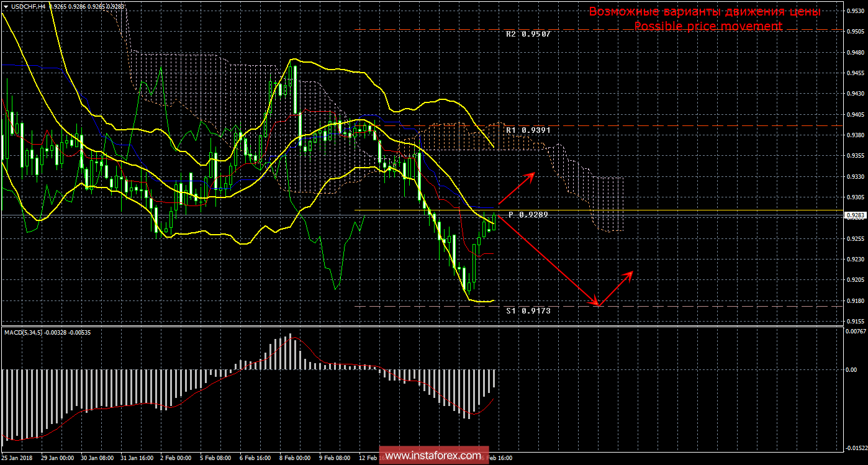The image size is (868, 465).
Task: Click the current price tag 0.9283
Action: coord(855,215)
